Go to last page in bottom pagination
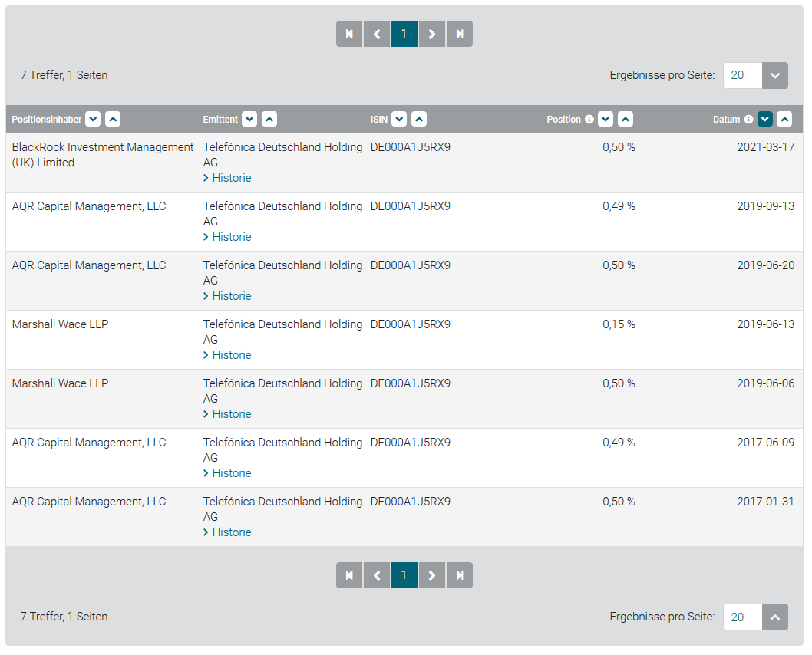The image size is (812, 655). click(459, 575)
